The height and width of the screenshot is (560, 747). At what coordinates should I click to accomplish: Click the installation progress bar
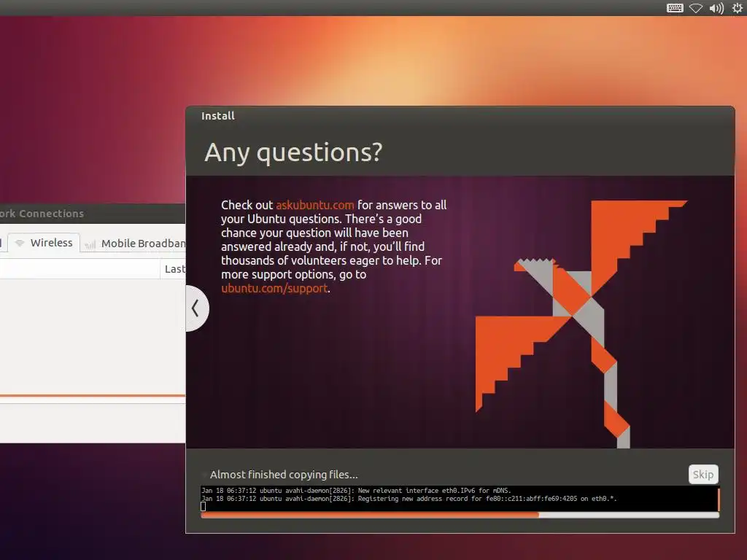pyautogui.click(x=460, y=515)
